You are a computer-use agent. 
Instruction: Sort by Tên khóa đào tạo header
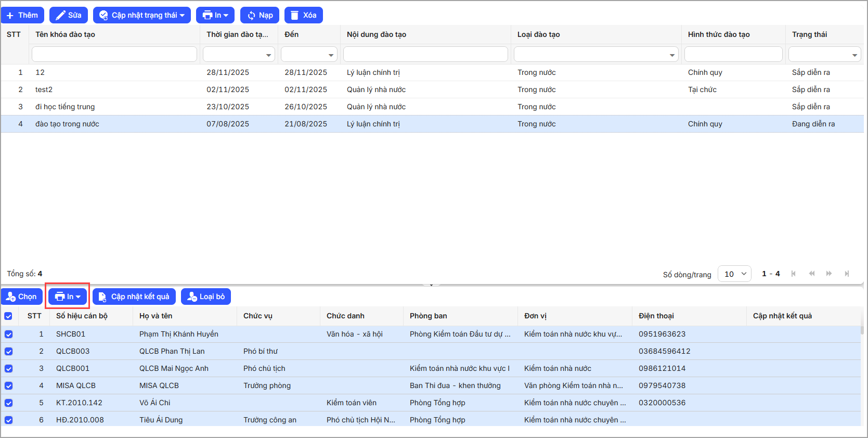(x=65, y=34)
